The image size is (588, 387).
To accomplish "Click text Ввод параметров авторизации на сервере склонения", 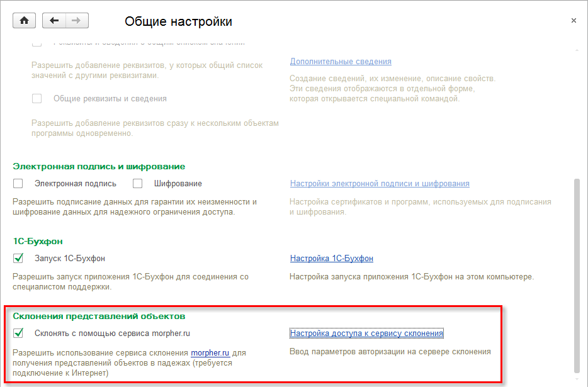I will tap(390, 352).
